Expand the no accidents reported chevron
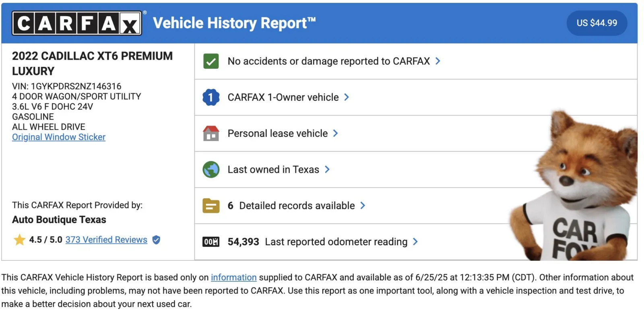The image size is (644, 320). point(438,61)
